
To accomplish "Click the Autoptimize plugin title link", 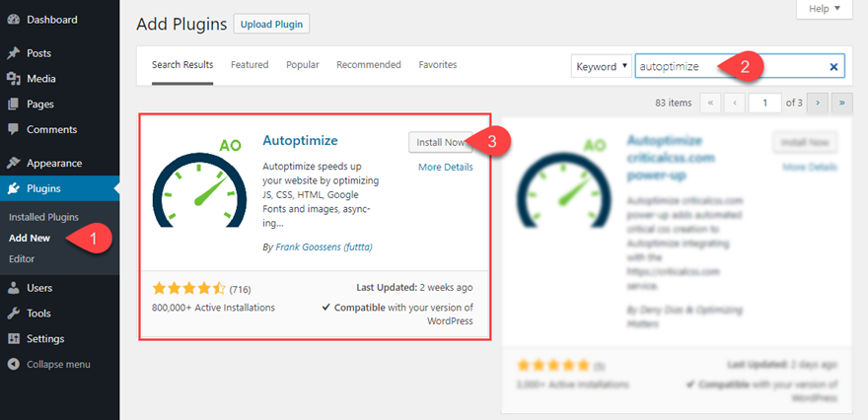I will [300, 141].
